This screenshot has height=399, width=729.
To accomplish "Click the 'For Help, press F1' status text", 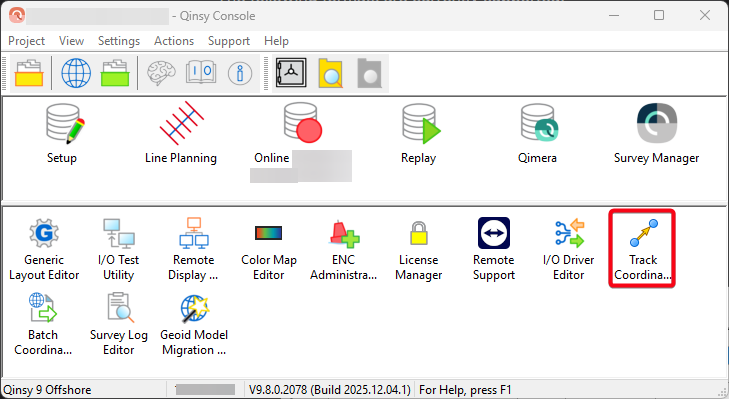I will coord(465,390).
